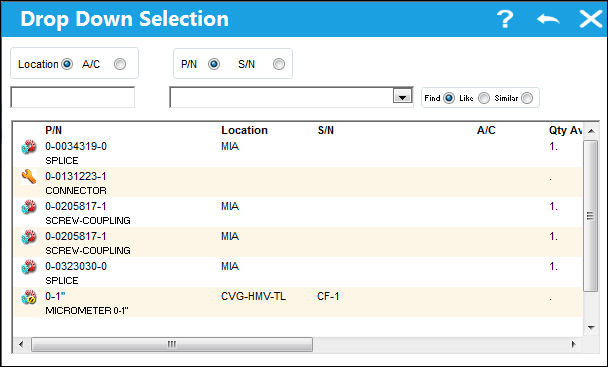This screenshot has width=608, height=367.
Task: Click the horizontal scrollbar right arrow
Action: (574, 344)
